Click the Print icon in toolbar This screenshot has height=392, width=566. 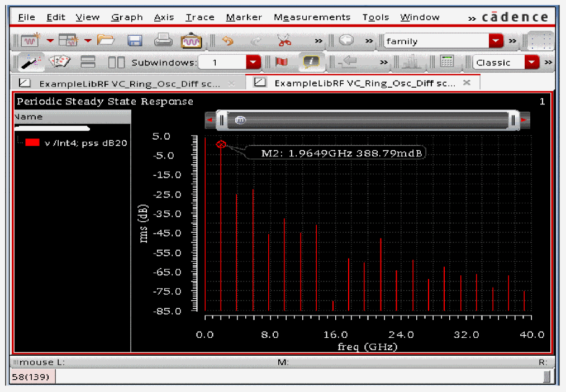(163, 41)
